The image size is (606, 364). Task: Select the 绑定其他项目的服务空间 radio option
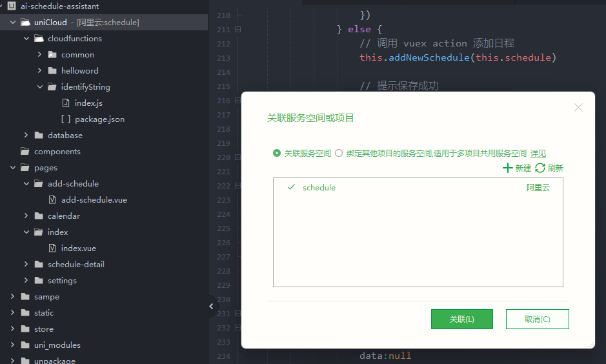(339, 153)
